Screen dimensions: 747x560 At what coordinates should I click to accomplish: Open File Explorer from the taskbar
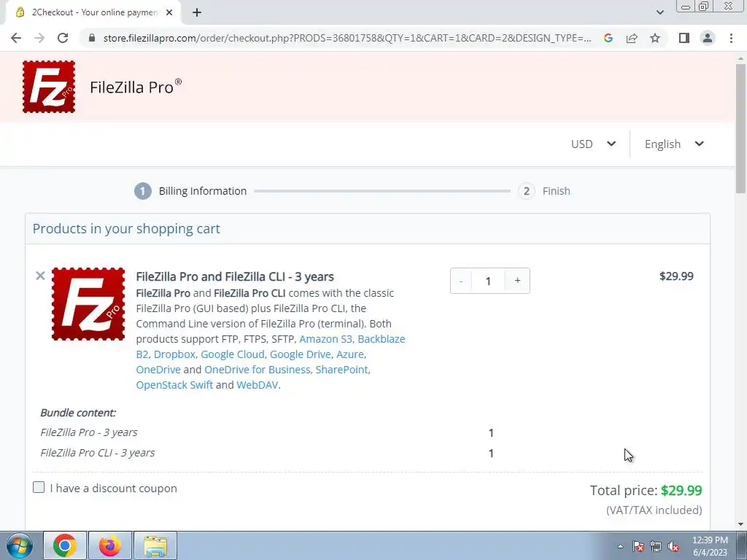(156, 545)
